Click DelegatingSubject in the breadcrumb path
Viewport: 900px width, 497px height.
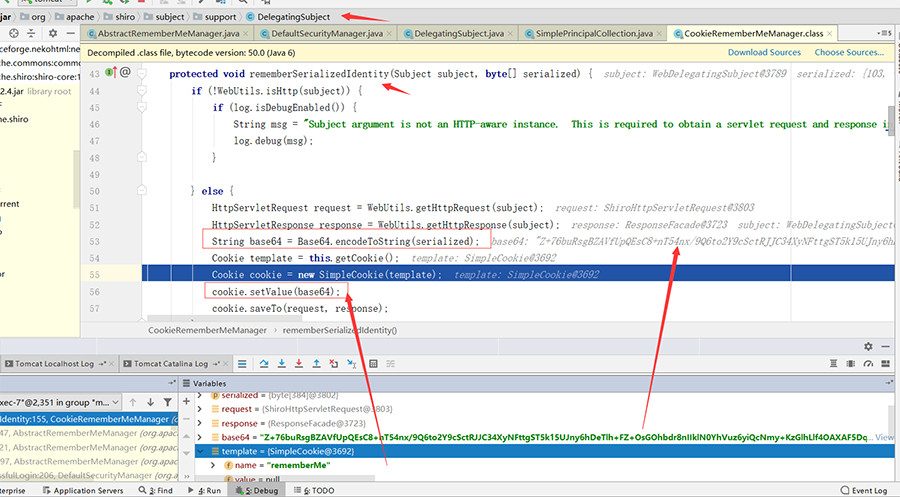[x=296, y=17]
